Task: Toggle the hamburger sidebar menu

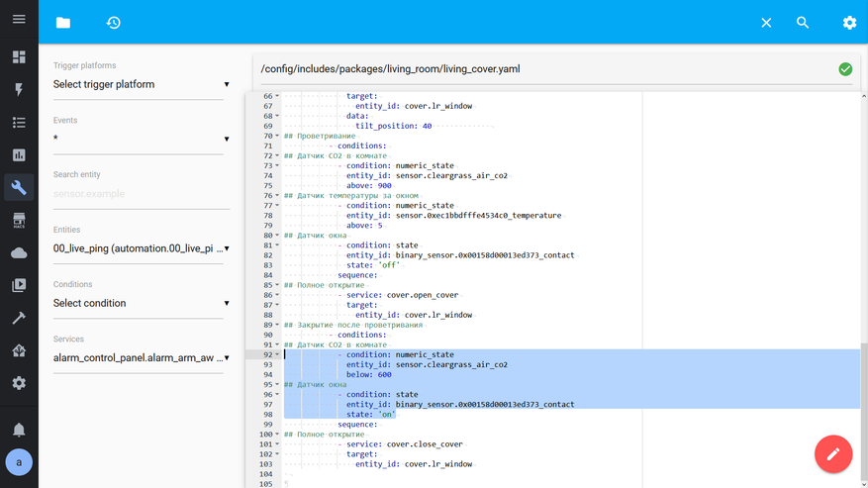Action: pyautogui.click(x=19, y=19)
